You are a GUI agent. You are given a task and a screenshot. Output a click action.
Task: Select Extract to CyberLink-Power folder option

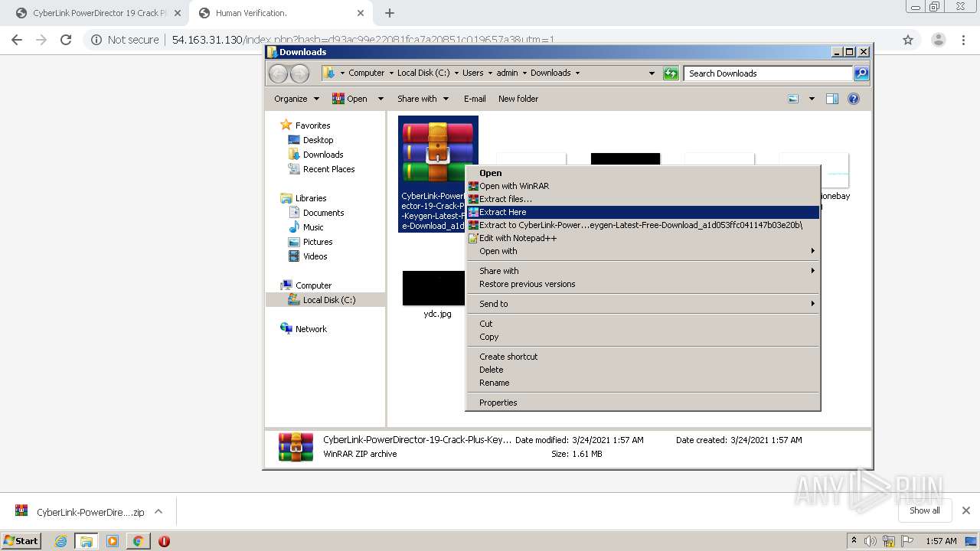click(643, 225)
